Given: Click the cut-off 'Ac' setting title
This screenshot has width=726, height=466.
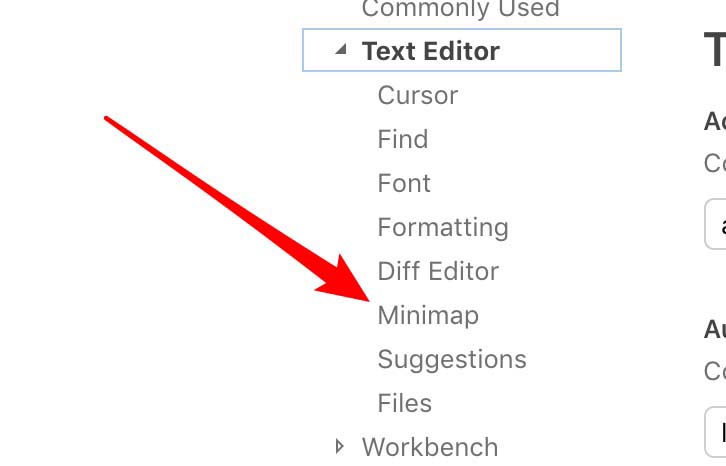Looking at the screenshot, I should click(715, 122).
